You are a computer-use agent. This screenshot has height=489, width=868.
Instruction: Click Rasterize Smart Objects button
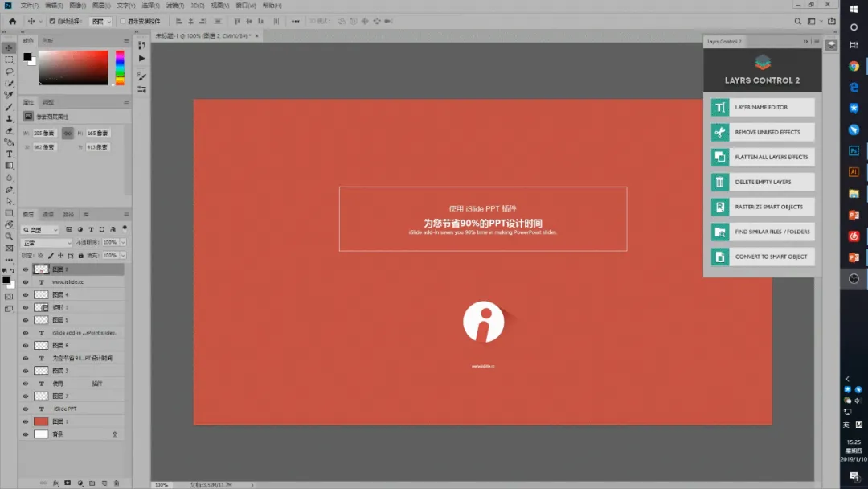763,207
